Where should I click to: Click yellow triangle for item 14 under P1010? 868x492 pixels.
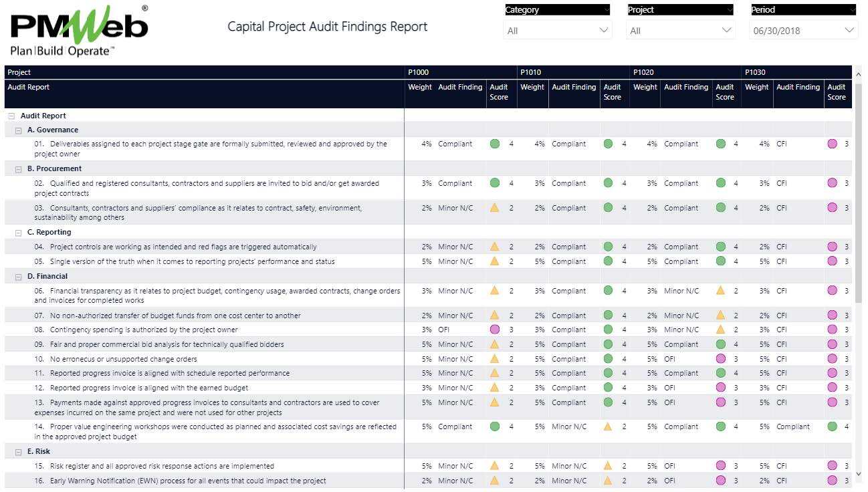point(608,426)
